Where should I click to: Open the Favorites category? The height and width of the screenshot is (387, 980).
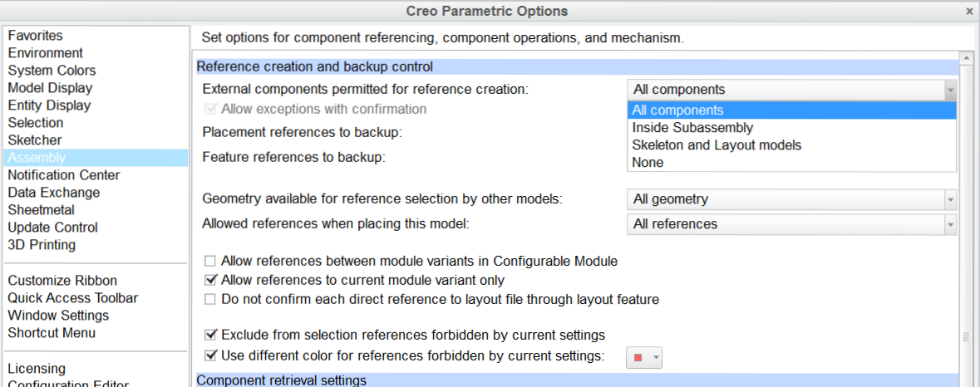[x=35, y=36]
